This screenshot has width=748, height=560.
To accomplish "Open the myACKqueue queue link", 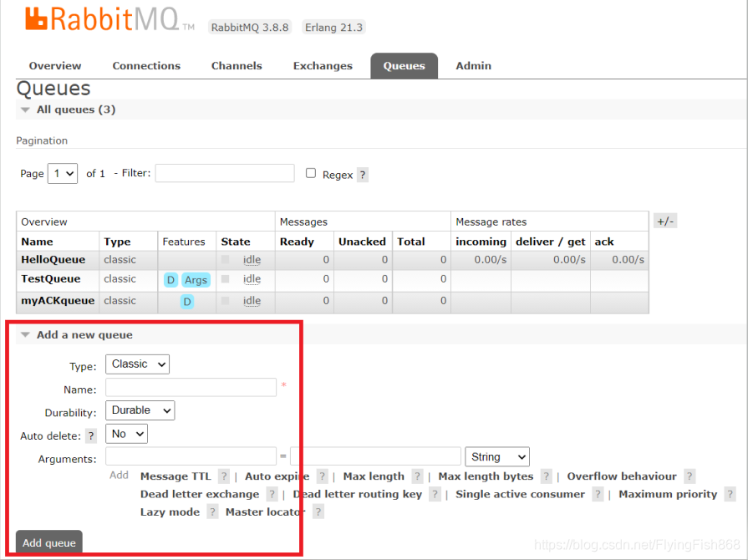I will 58,301.
